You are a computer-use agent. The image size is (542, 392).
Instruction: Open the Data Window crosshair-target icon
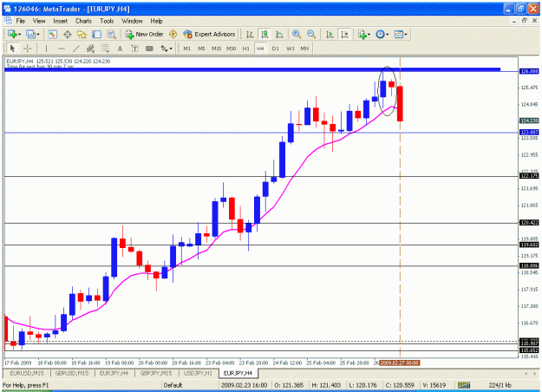pyautogui.click(x=67, y=34)
